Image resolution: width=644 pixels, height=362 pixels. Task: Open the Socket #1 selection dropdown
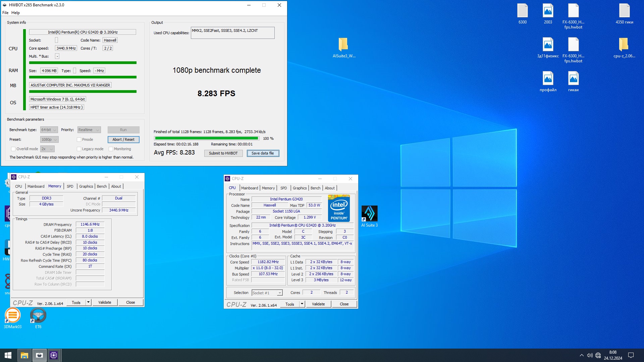pos(267,293)
